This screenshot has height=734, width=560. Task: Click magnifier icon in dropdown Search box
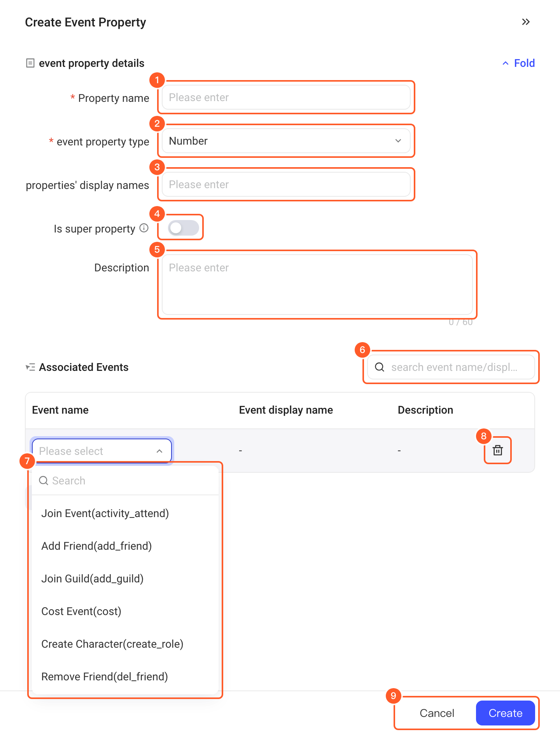coord(44,481)
